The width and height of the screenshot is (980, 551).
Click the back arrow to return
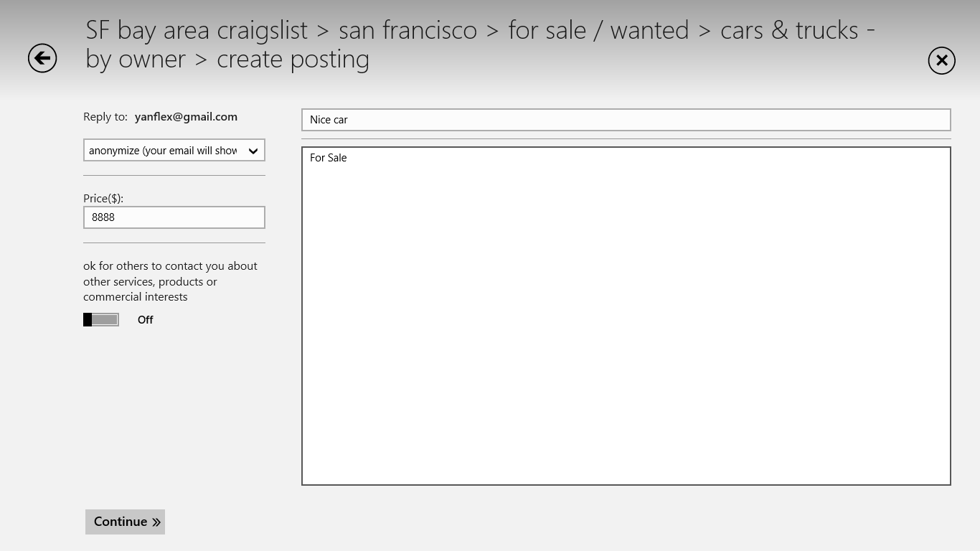42,58
